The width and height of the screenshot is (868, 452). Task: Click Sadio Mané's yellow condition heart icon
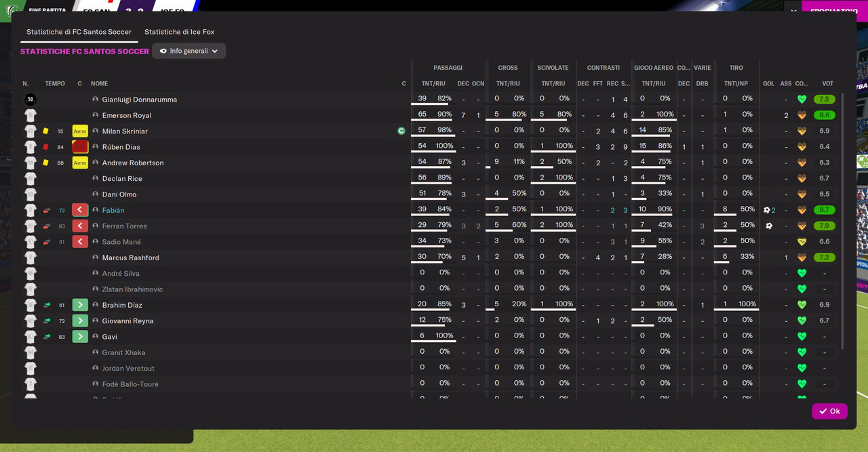(802, 242)
